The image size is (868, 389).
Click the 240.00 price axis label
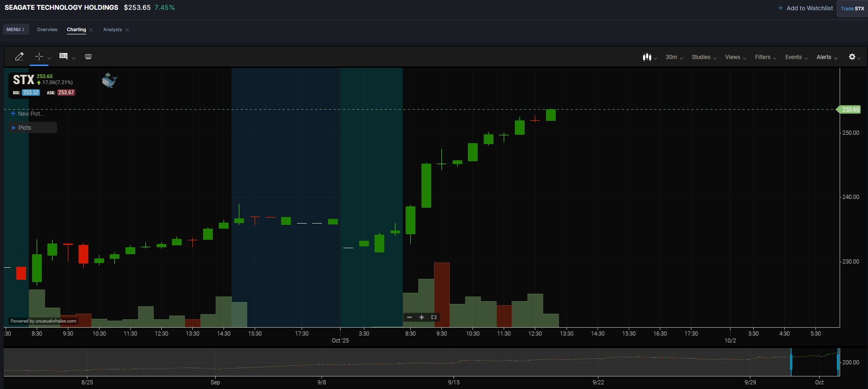[851, 197]
